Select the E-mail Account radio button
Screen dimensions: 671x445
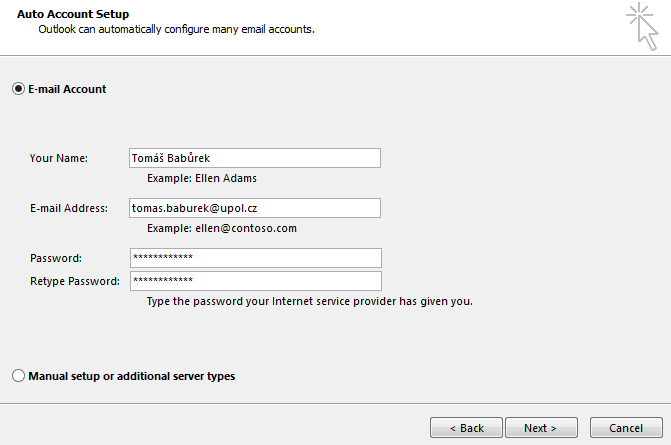click(x=18, y=89)
